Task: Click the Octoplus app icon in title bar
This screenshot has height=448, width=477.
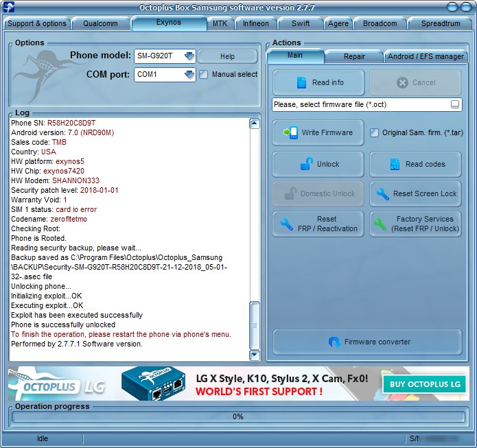Action: click(8, 7)
